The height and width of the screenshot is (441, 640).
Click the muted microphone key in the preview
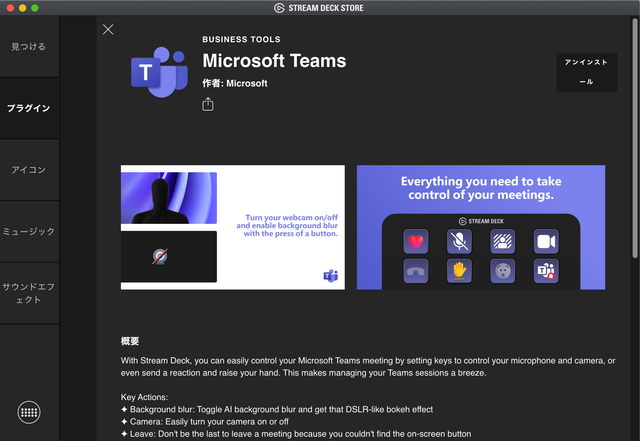coord(459,241)
